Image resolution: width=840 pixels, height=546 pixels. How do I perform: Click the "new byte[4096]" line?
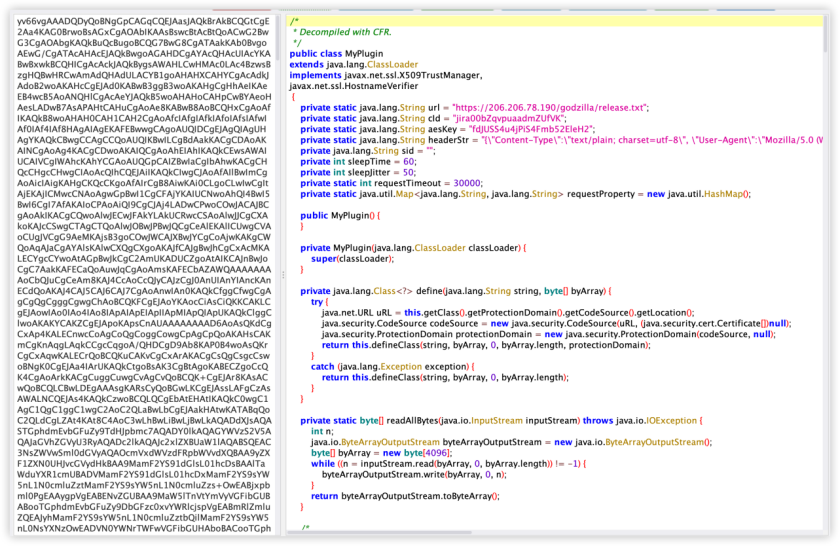(x=381, y=453)
